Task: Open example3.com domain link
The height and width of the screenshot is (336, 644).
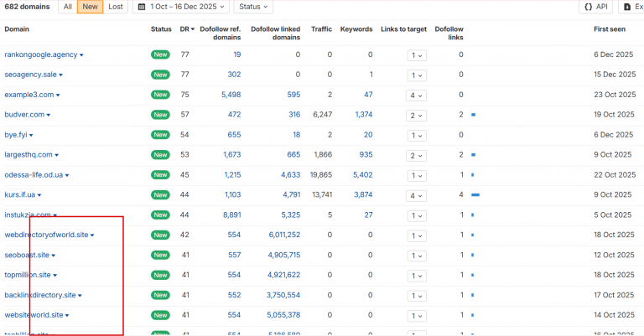Action: pyautogui.click(x=29, y=95)
